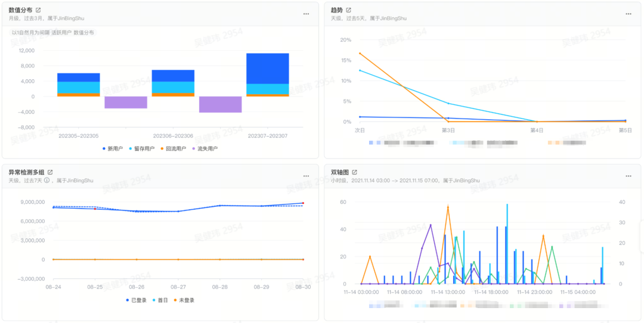The width and height of the screenshot is (644, 323).
Task: Click the 数值分布 card title
Action: tap(20, 10)
